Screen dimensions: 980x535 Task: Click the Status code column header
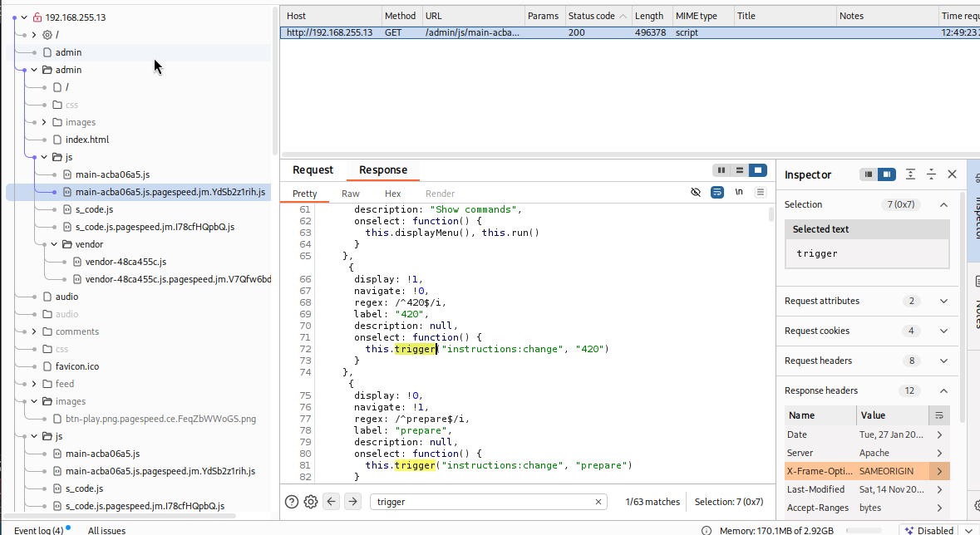(x=591, y=16)
